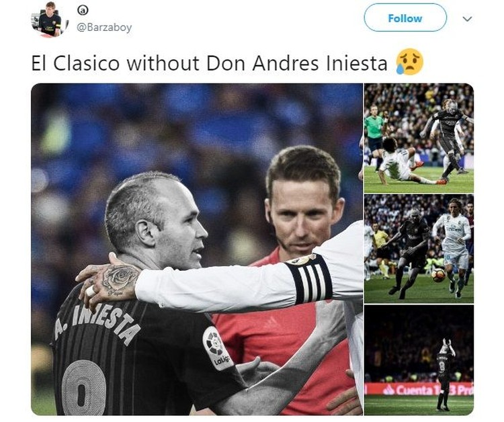Open the tweet options chevron menu
504x422 pixels.
click(x=467, y=19)
